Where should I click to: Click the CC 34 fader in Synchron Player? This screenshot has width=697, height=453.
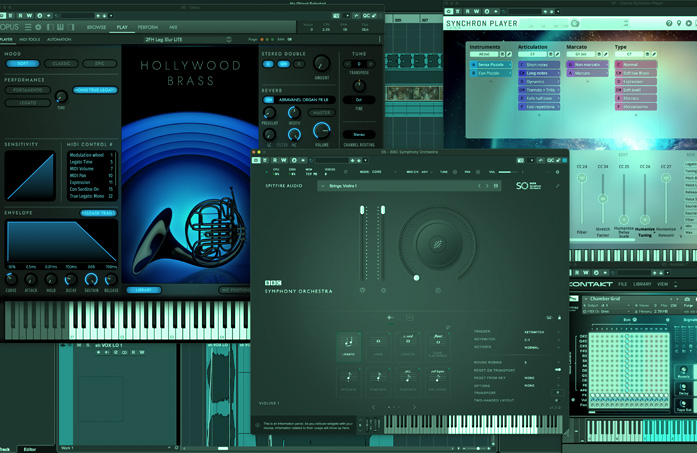coord(603,198)
